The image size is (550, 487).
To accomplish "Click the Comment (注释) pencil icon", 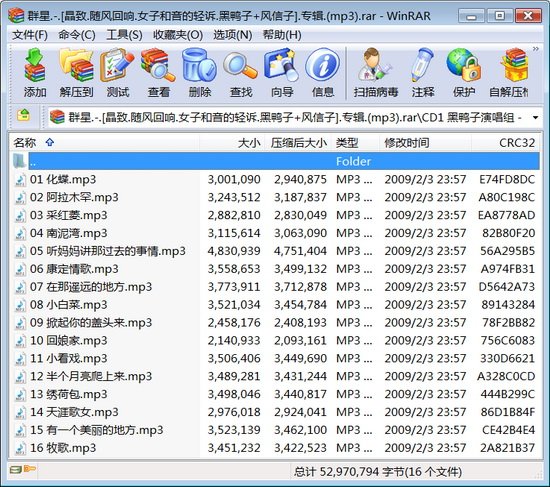I will pos(423,73).
